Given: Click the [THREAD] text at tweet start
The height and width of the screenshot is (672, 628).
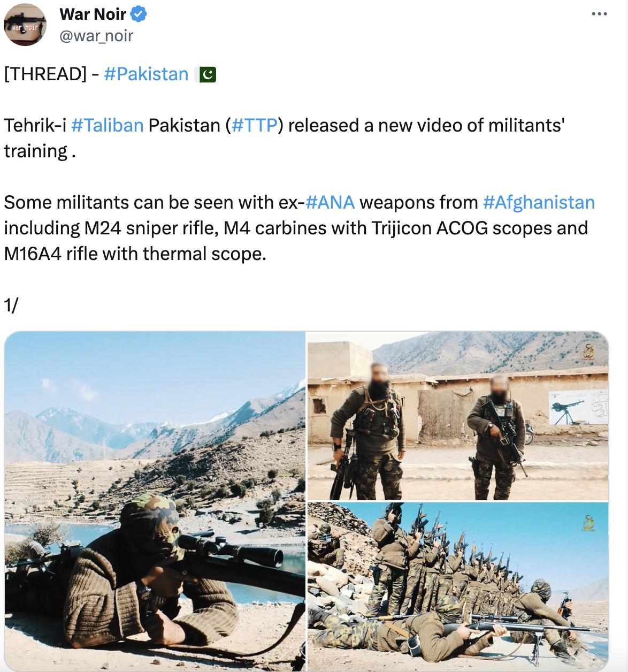Looking at the screenshot, I should click(45, 74).
